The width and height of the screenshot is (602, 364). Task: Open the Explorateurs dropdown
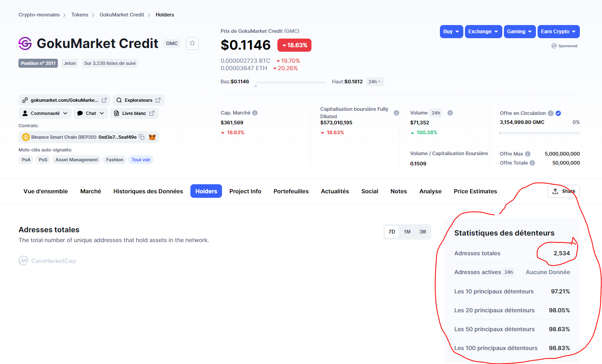[x=138, y=100]
